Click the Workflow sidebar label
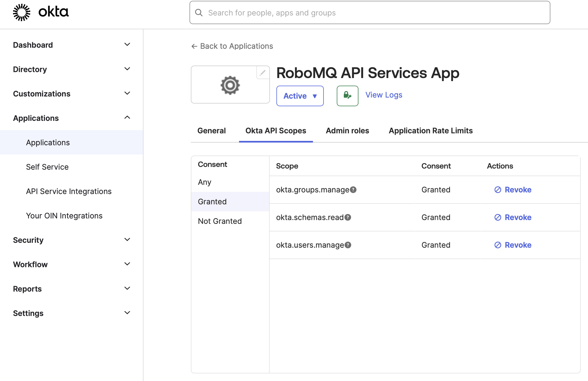The width and height of the screenshot is (588, 381). (x=30, y=264)
